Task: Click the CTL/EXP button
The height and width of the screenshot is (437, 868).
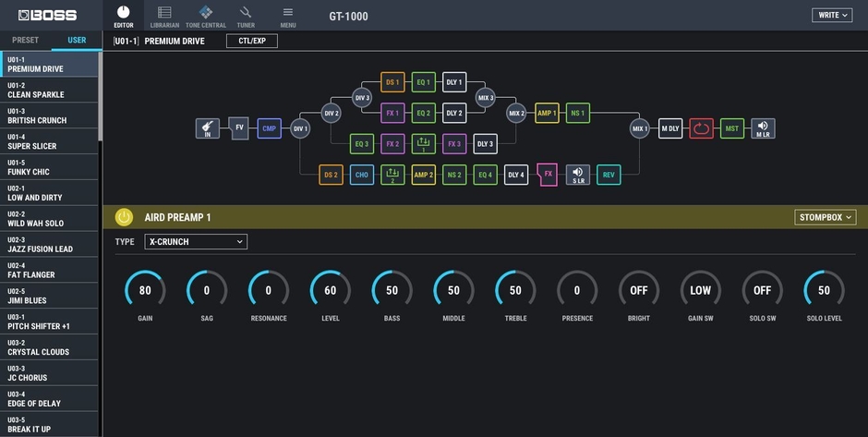Action: (251, 41)
